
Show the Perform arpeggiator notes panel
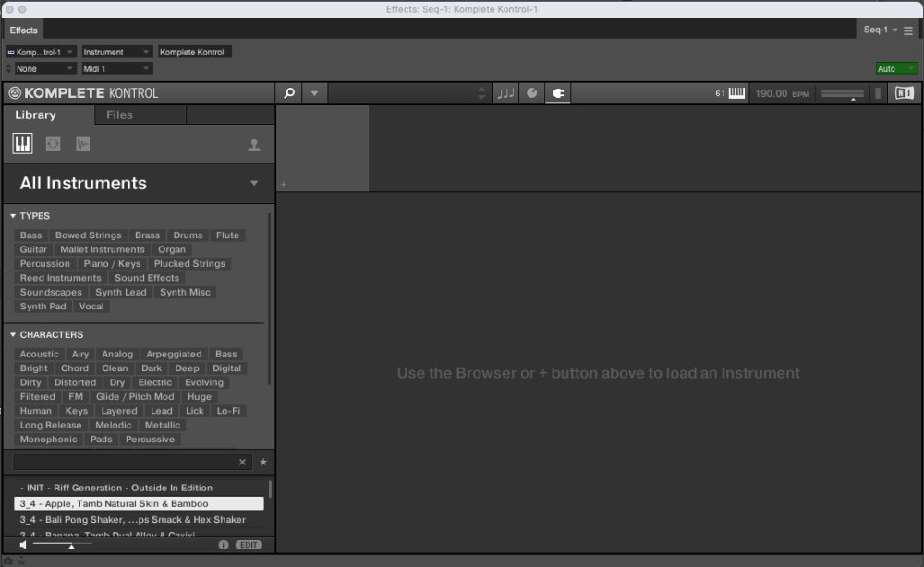505,93
